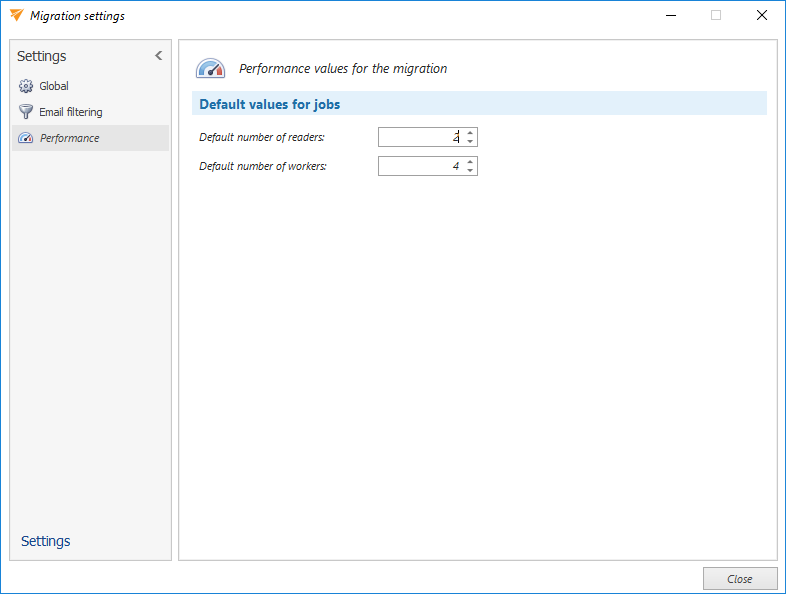
Task: Switch to Email filtering settings
Action: click(70, 112)
